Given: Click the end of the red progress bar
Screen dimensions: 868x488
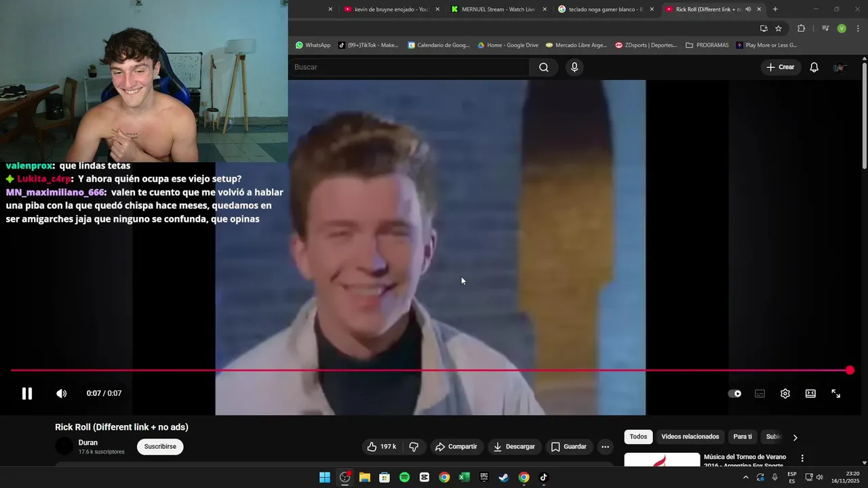Looking at the screenshot, I should point(850,370).
